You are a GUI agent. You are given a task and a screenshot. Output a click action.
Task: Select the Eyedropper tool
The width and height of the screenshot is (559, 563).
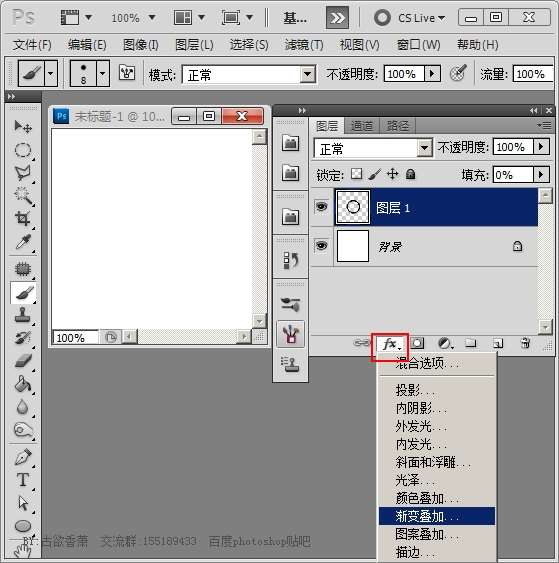click(x=23, y=242)
